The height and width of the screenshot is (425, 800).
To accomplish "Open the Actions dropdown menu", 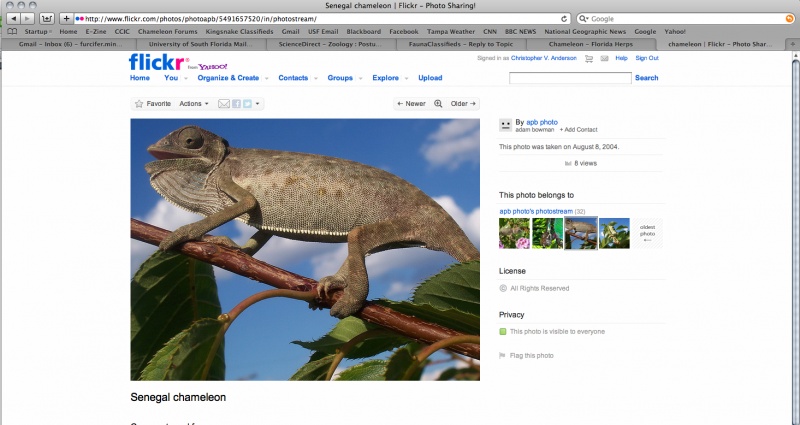I will tap(194, 104).
